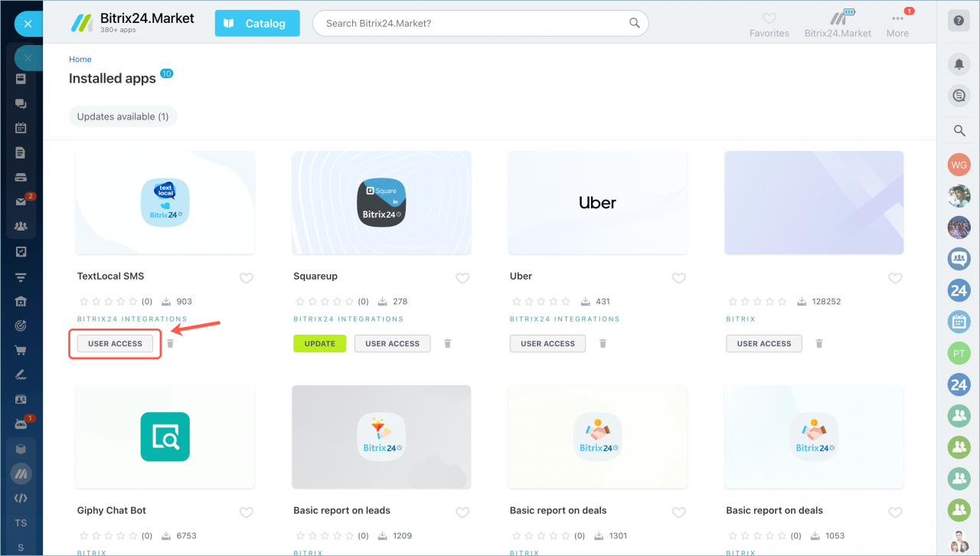This screenshot has width=980, height=556.
Task: Open the CRM building icon in sidebar
Action: [21, 301]
